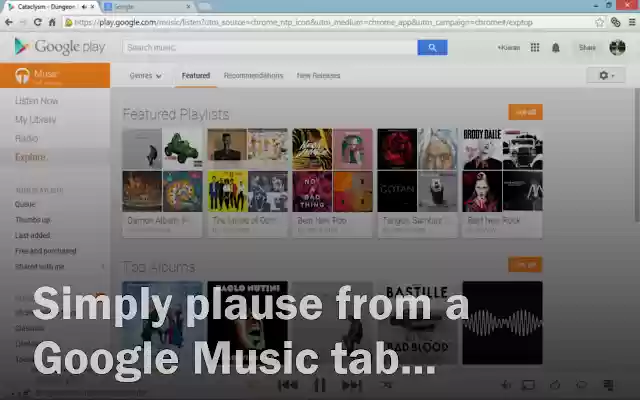
Task: Switch to Recommendations tab
Action: (x=253, y=76)
